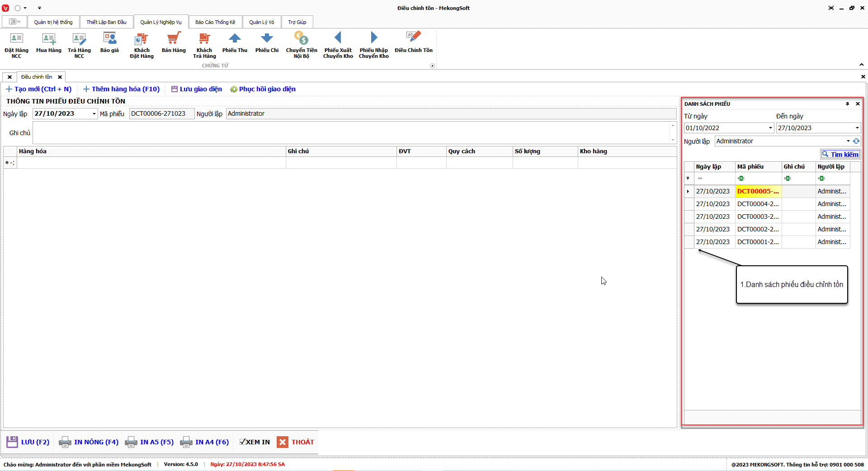Click the MekongSoft application logo icon
Screen dimensions: 868x471
[5, 8]
